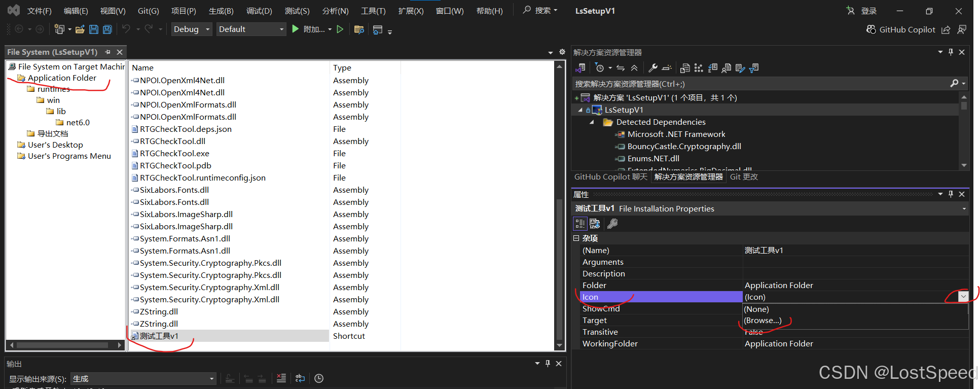Click the 登录 sign-in button
Image resolution: width=980 pixels, height=389 pixels.
coord(868,11)
